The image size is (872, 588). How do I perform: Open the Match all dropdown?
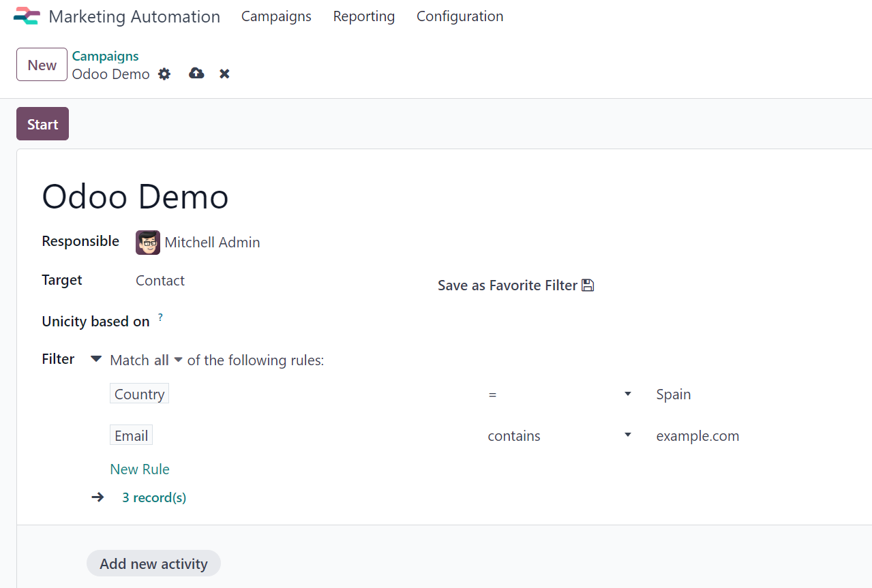point(168,360)
